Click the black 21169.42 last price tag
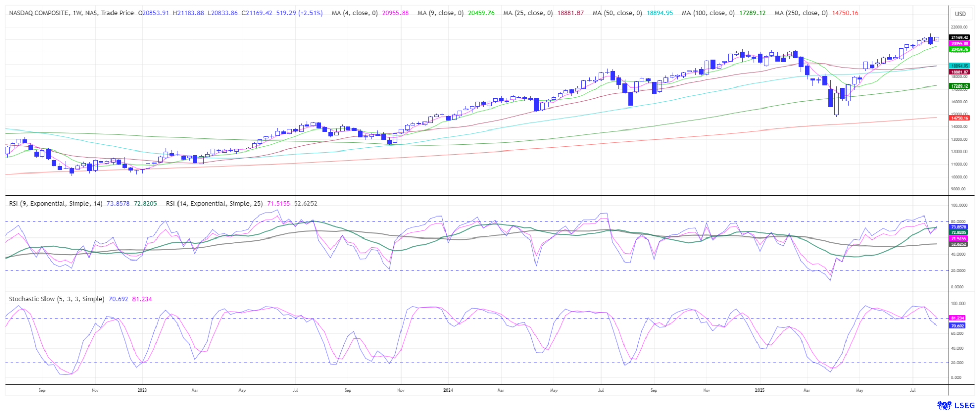 pos(959,37)
